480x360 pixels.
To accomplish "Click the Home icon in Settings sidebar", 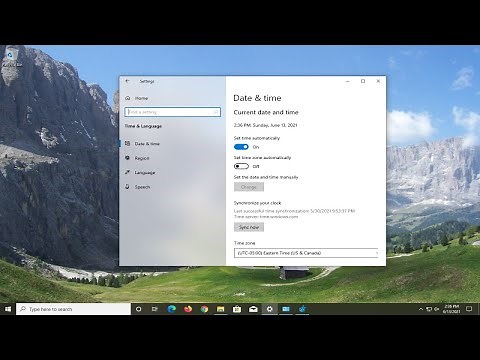I will point(127,98).
